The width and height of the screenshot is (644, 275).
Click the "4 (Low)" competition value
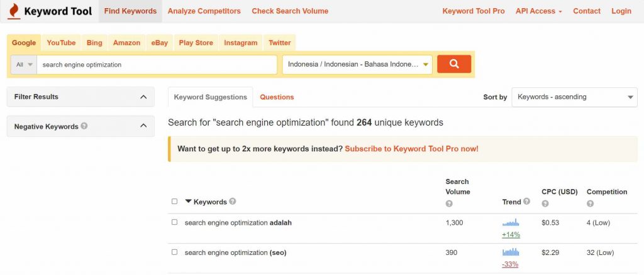tap(599, 223)
